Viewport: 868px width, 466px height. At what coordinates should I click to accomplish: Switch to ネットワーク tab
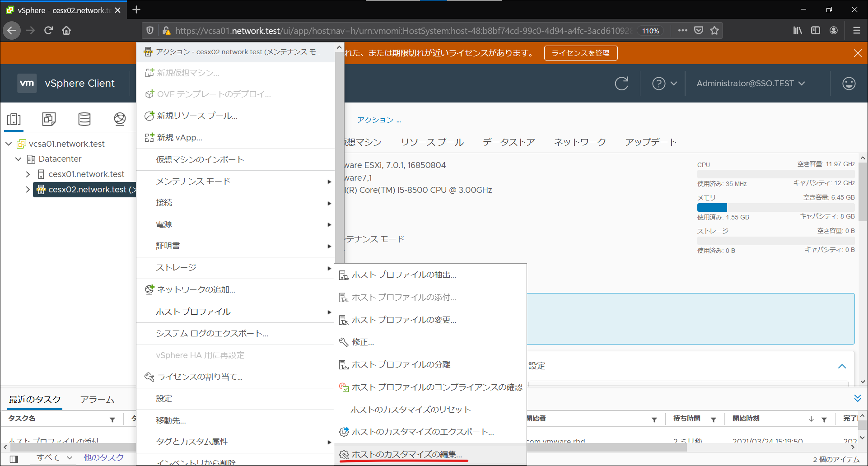(580, 142)
